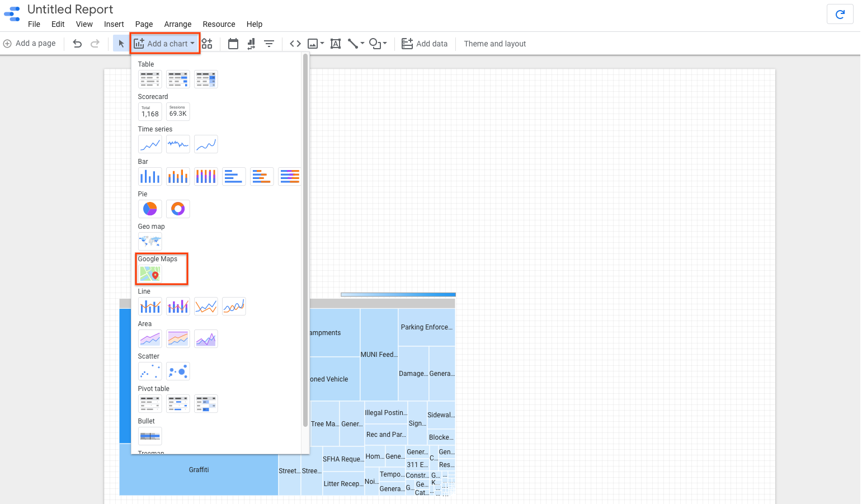Open the Arrange menu
This screenshot has height=504, width=862.
178,24
